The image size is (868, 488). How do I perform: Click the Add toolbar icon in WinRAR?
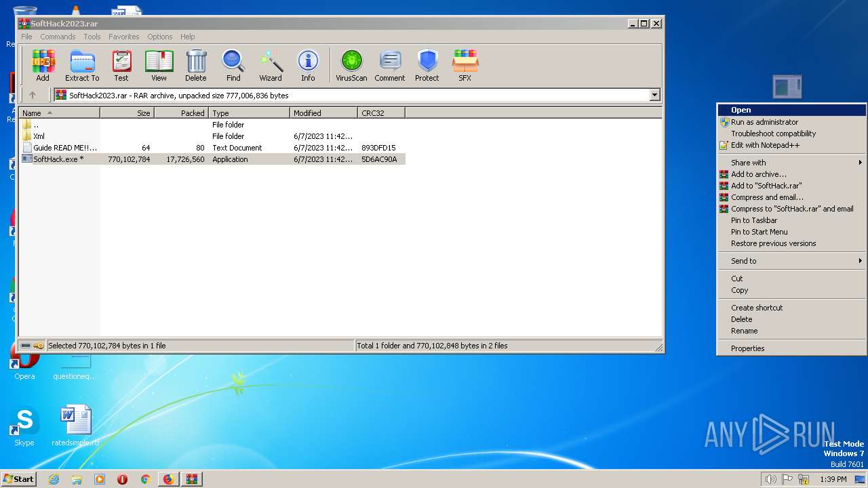click(43, 66)
